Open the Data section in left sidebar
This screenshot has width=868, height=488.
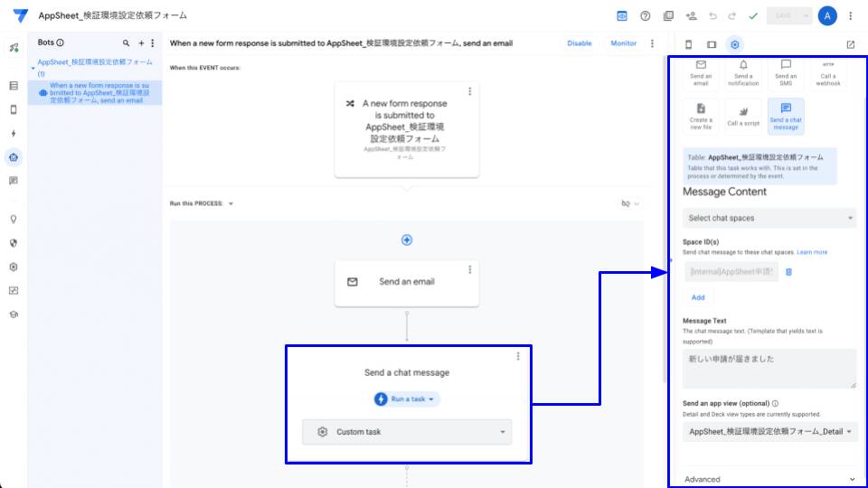[x=14, y=86]
